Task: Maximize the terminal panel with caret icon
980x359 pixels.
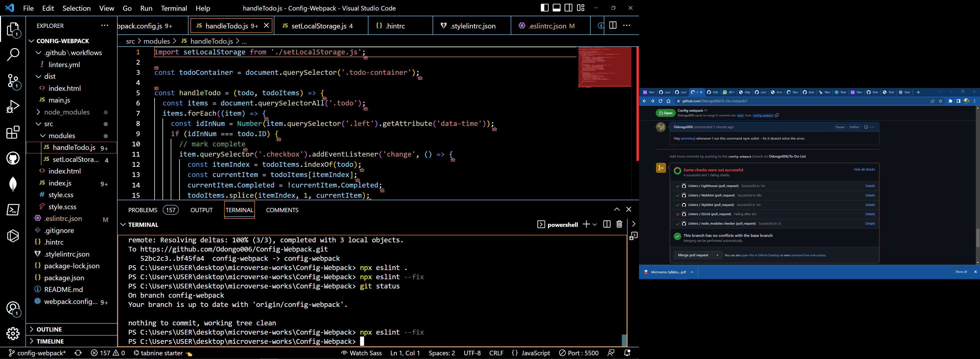Action: tap(617, 209)
